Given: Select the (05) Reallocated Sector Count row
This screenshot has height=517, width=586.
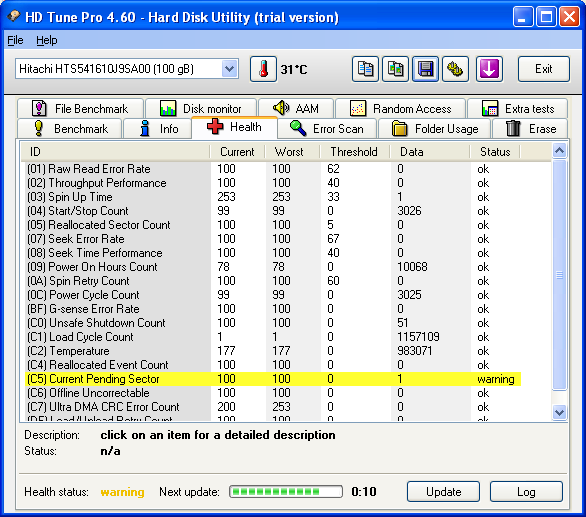Looking at the screenshot, I should [273, 225].
